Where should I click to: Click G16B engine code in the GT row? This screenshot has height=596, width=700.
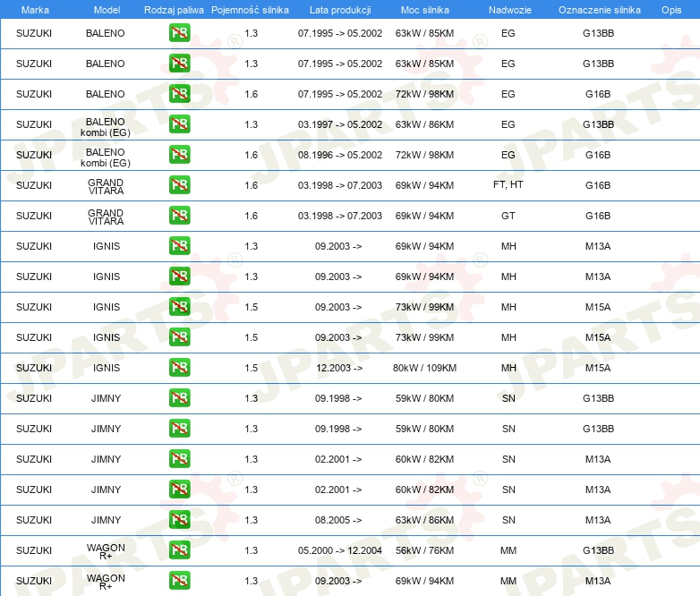pyautogui.click(x=598, y=216)
